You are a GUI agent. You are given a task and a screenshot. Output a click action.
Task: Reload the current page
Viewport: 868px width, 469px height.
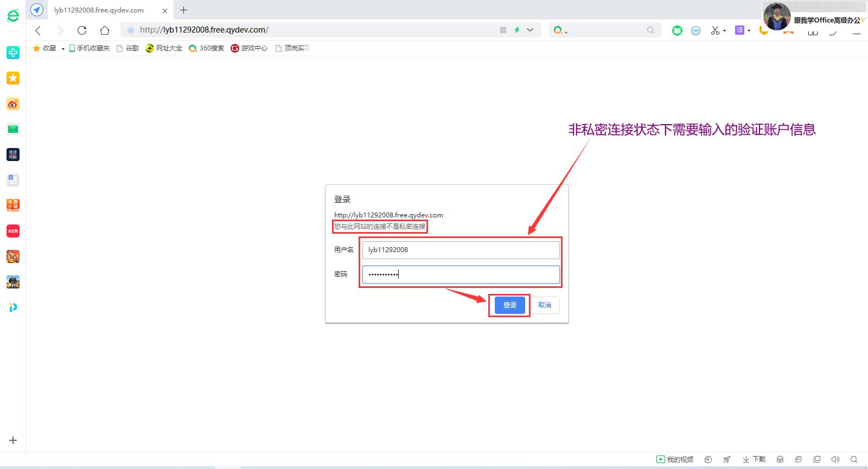coord(82,30)
